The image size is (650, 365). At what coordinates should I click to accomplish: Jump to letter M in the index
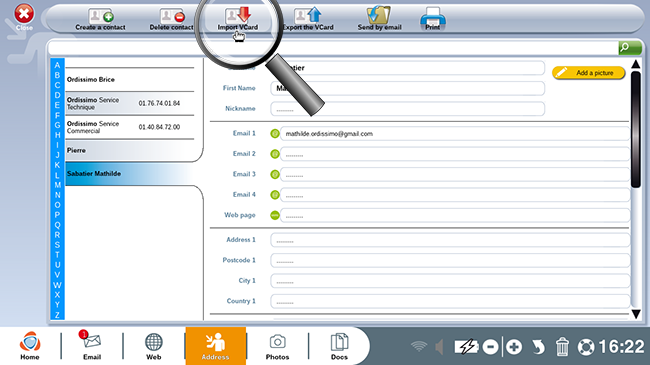click(x=57, y=185)
